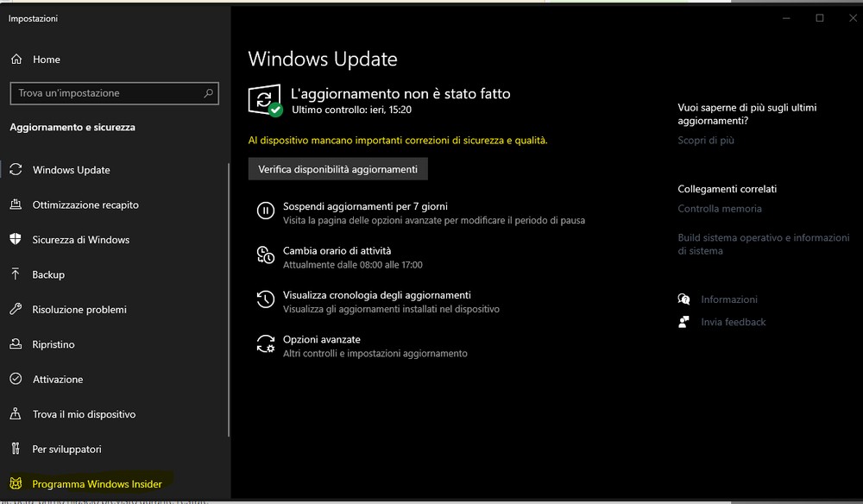Click the history icon for Visualizza cronologia

coord(265,300)
